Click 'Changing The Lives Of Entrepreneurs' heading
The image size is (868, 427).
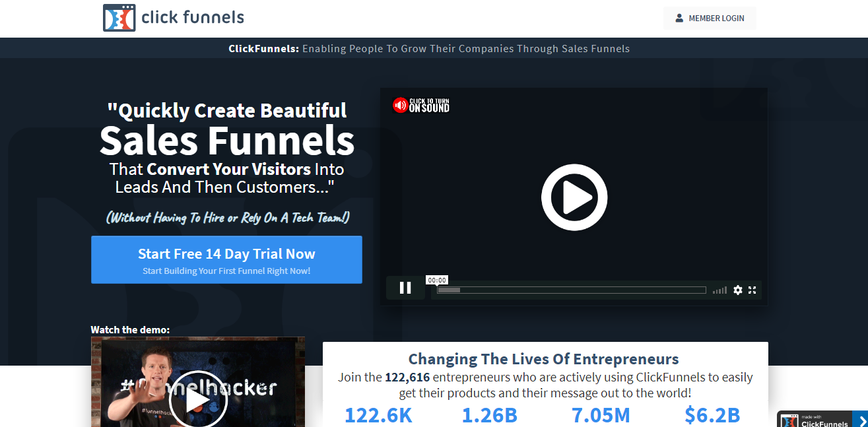click(x=543, y=360)
